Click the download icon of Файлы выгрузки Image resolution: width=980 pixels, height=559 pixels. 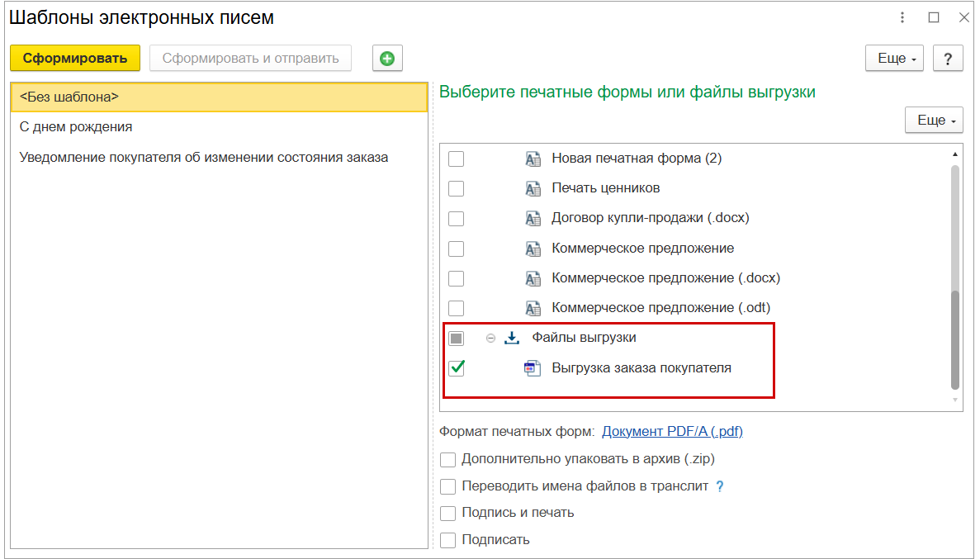point(512,337)
